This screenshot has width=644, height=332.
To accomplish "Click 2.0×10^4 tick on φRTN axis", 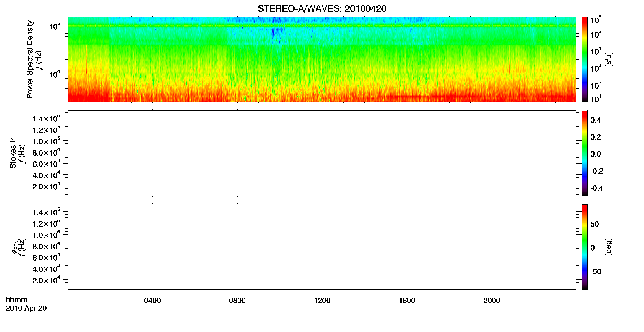I will [x=46, y=280].
